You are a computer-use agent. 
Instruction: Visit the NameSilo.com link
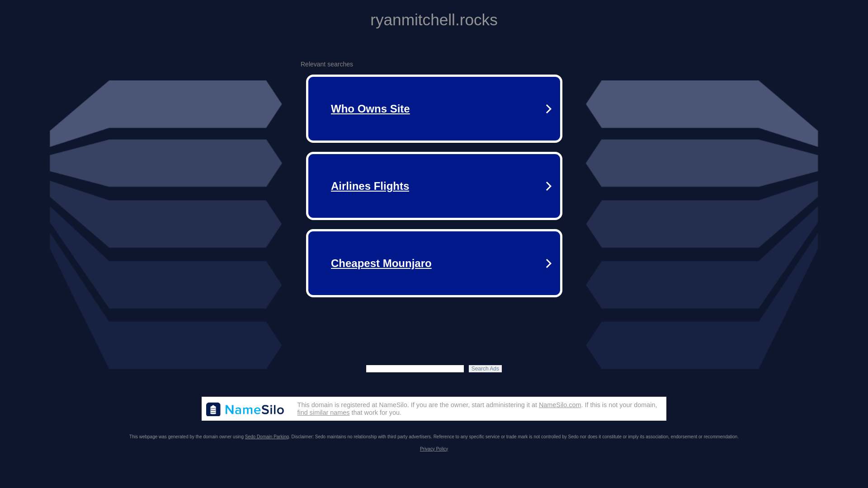(x=559, y=405)
